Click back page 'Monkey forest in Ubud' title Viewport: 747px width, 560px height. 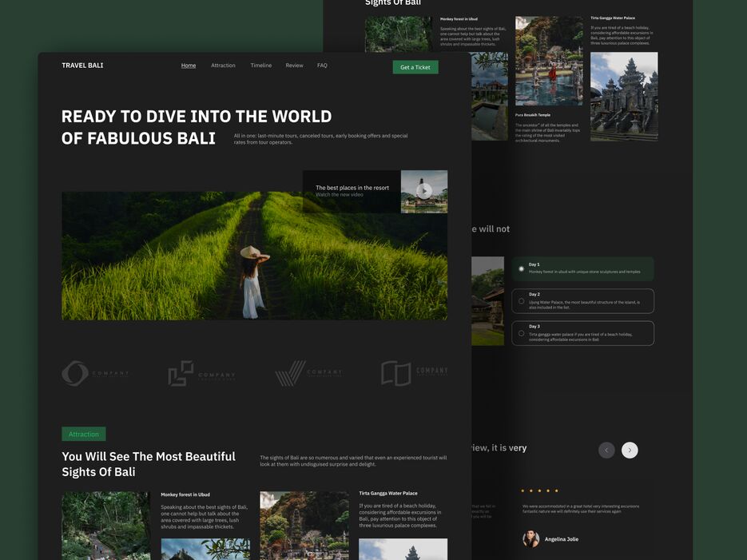click(459, 19)
